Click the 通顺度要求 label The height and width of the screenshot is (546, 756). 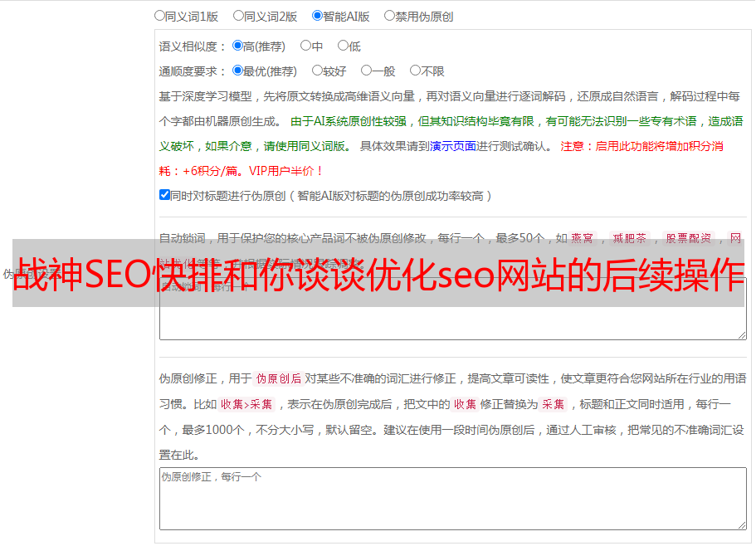[x=193, y=71]
